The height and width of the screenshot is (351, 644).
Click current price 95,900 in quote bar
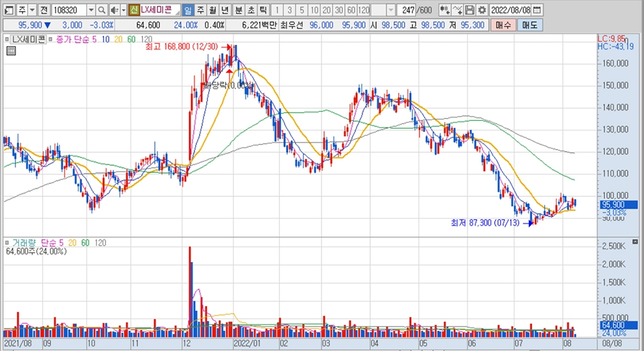pyautogui.click(x=30, y=25)
